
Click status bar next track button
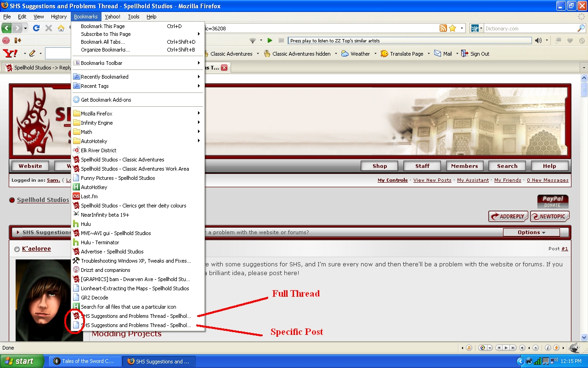[x=512, y=348]
